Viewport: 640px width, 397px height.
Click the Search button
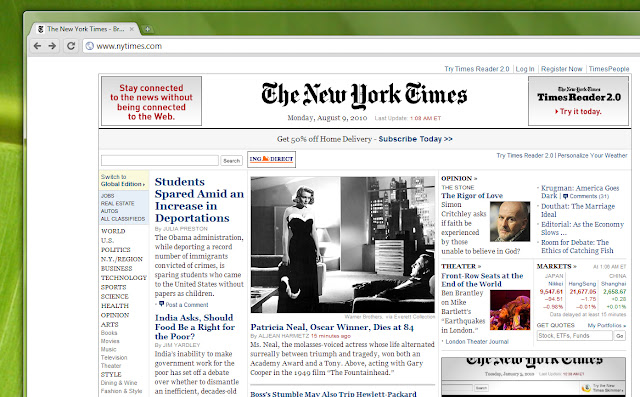click(x=231, y=161)
